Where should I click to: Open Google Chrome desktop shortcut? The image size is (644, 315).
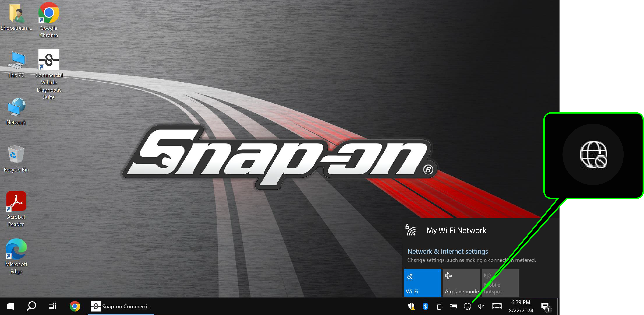click(x=49, y=13)
